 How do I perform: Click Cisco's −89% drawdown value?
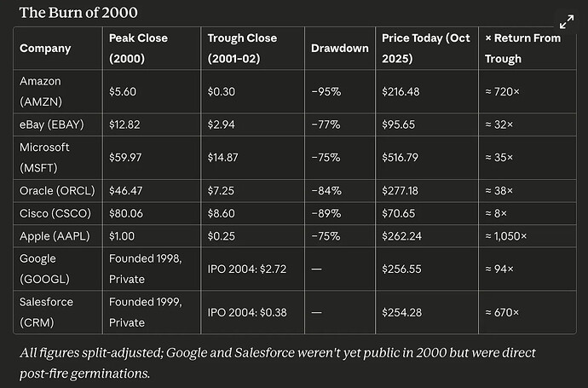[326, 212]
